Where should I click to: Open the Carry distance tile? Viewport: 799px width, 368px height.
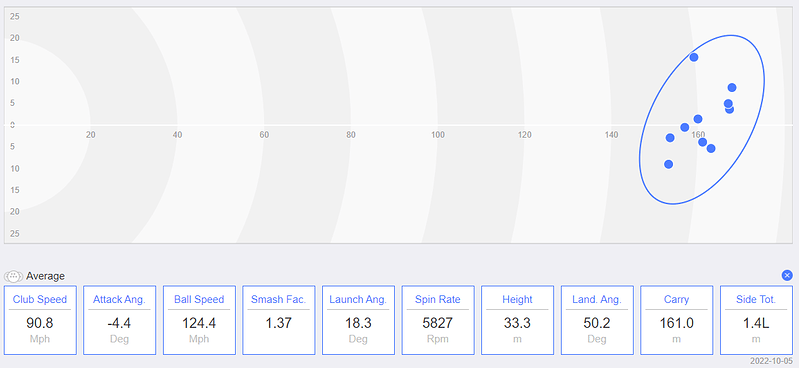[x=676, y=320]
